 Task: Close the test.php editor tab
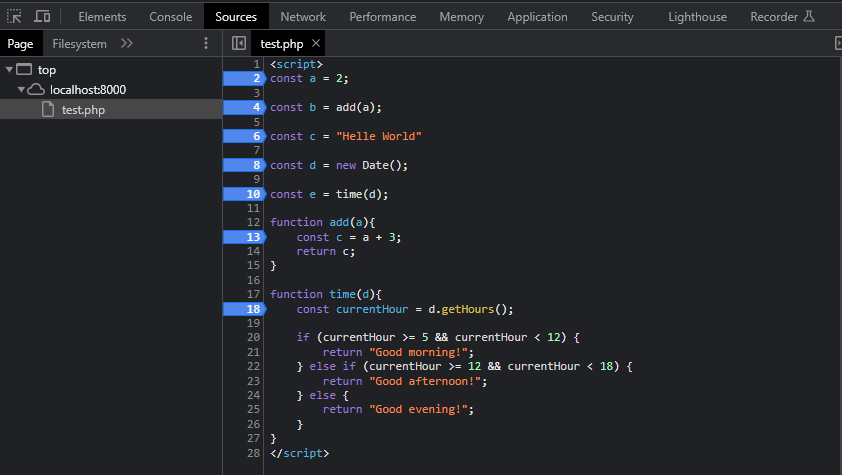(316, 44)
